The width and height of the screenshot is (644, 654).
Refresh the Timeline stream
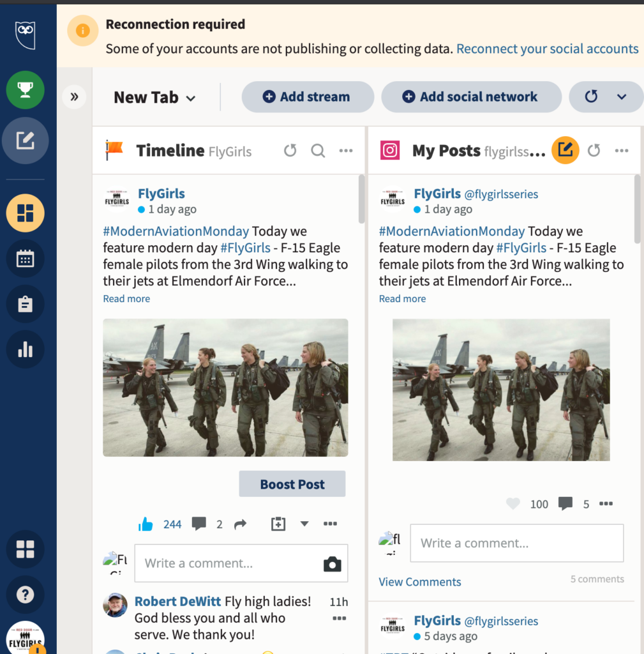[290, 151]
